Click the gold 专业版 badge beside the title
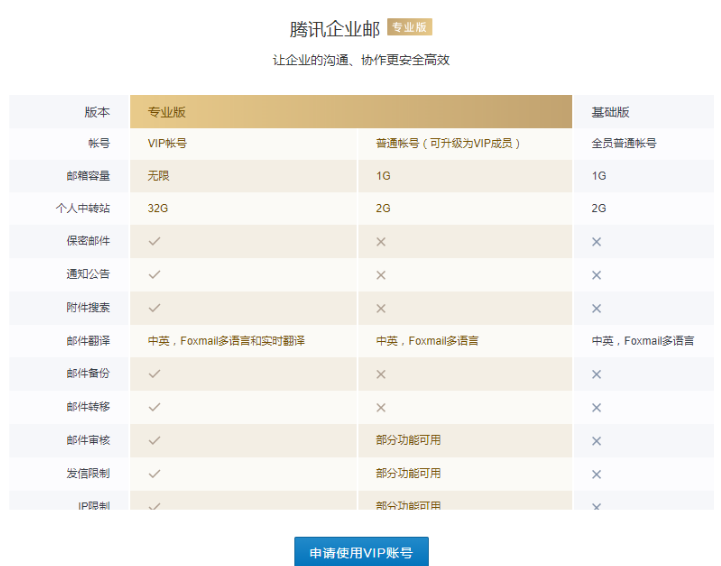 (409, 28)
